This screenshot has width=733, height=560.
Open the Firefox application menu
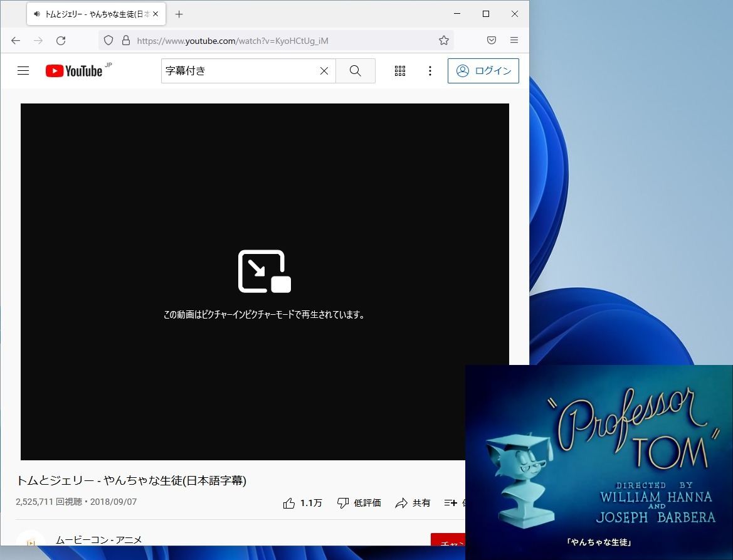pos(514,40)
